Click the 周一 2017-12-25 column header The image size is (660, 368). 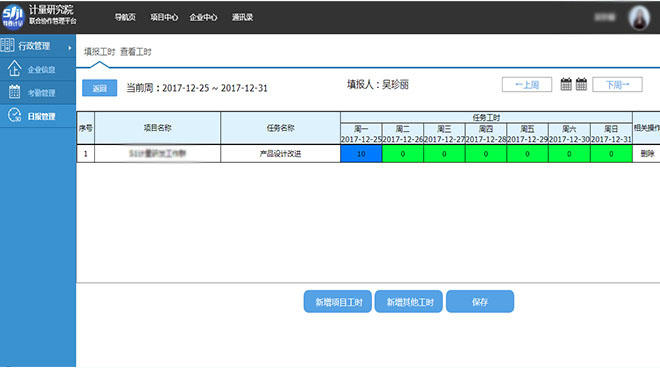click(x=361, y=134)
